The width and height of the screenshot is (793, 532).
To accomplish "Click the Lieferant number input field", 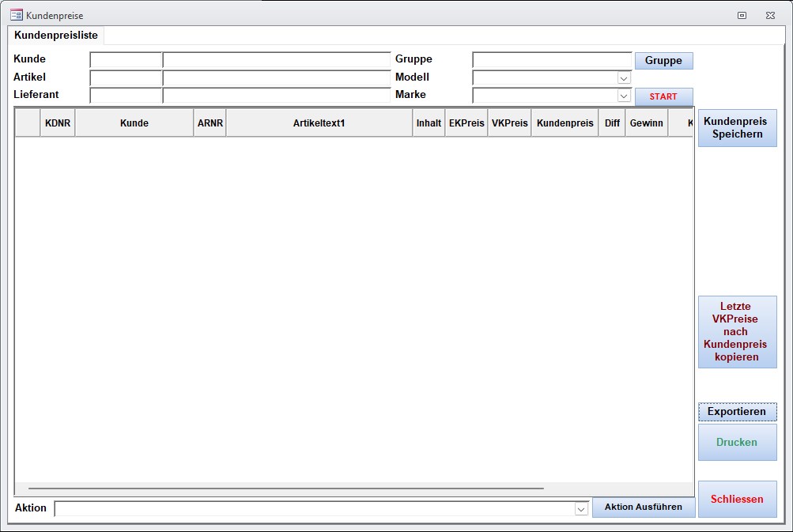I will [x=126, y=95].
